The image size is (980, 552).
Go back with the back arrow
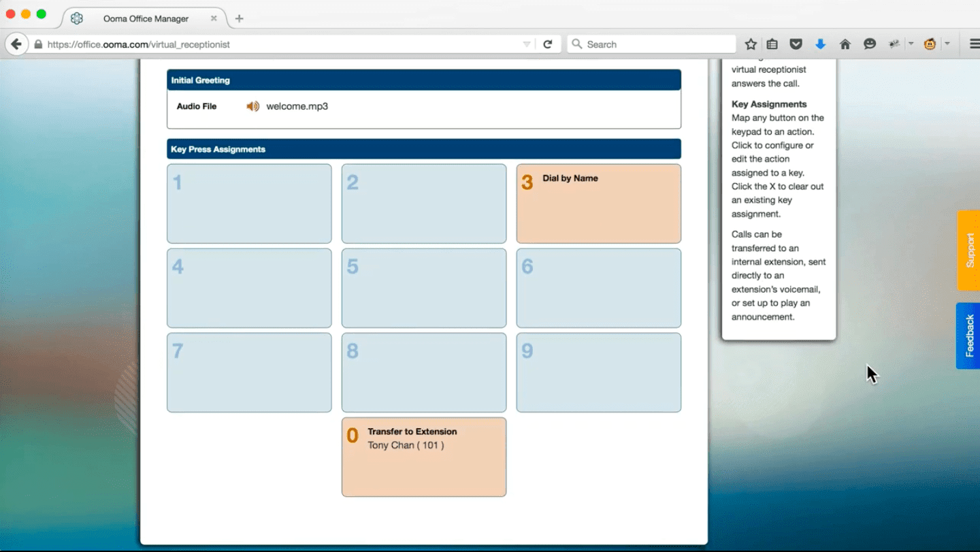point(16,44)
